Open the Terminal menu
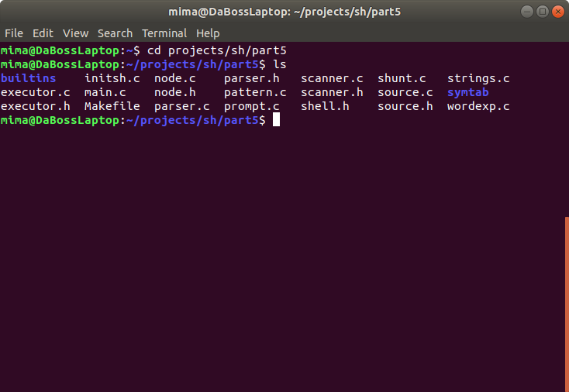Viewport: 569px width, 392px height. click(164, 33)
